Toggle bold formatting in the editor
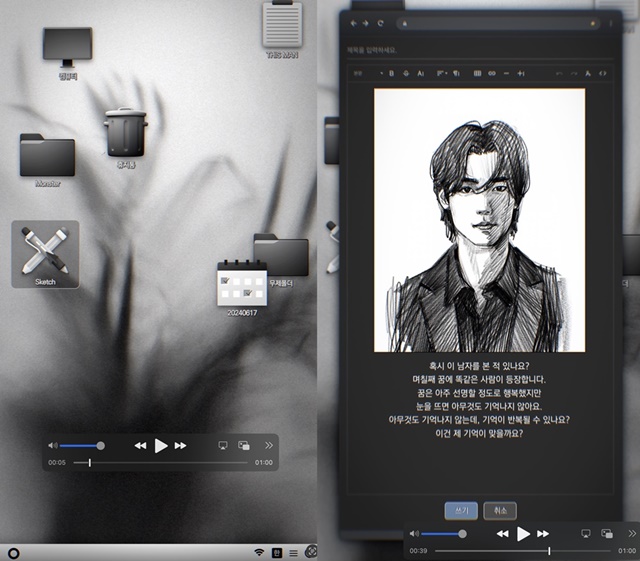The image size is (640, 561). pos(391,73)
